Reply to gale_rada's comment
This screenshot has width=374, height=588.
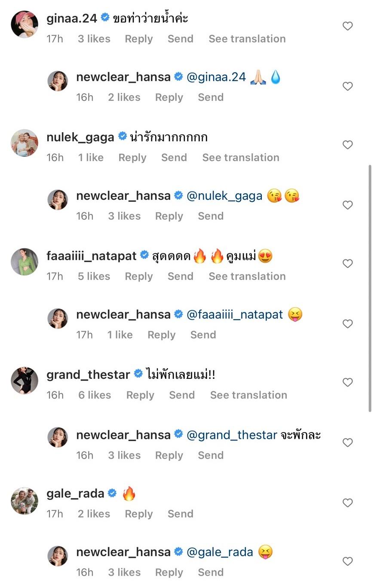(138, 514)
